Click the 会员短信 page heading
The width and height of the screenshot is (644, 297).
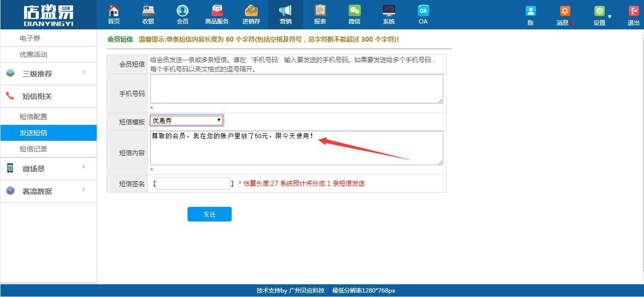[120, 39]
